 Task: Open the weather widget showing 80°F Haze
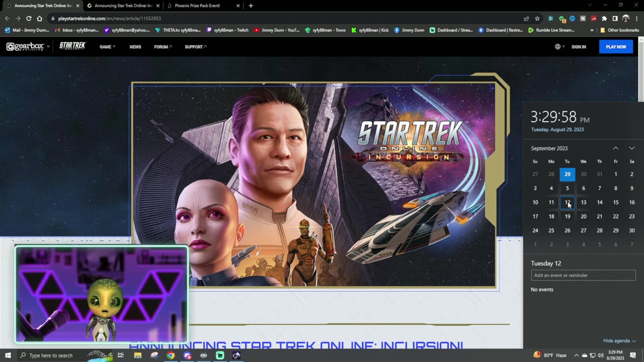point(549,355)
